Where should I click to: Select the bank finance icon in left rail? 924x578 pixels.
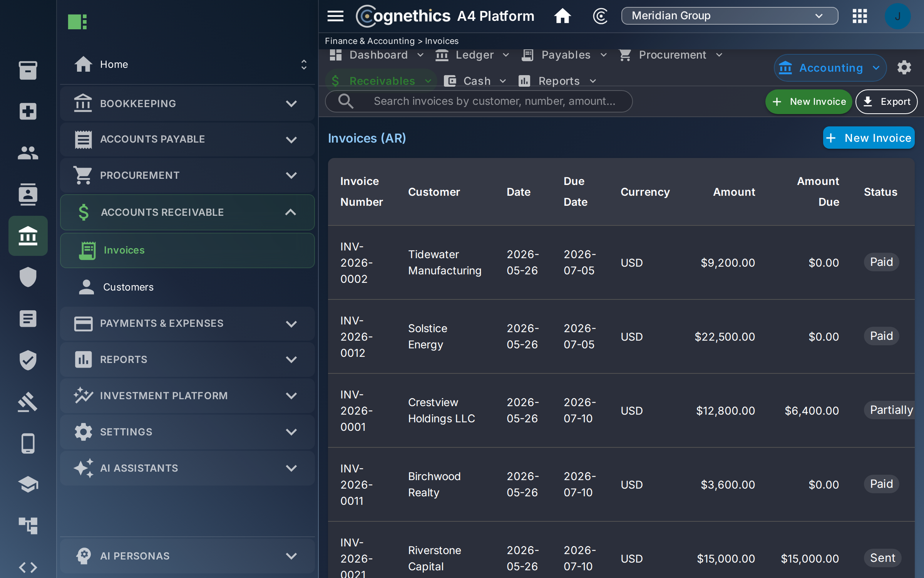tap(28, 236)
